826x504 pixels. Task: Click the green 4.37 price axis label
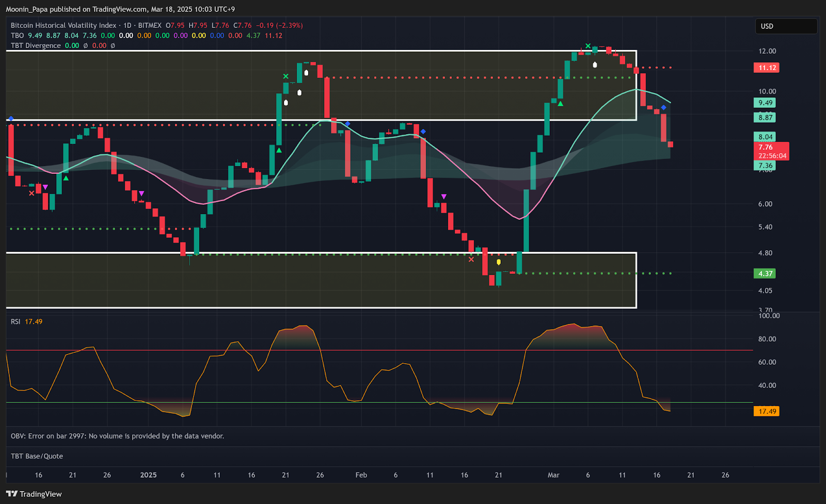click(765, 273)
